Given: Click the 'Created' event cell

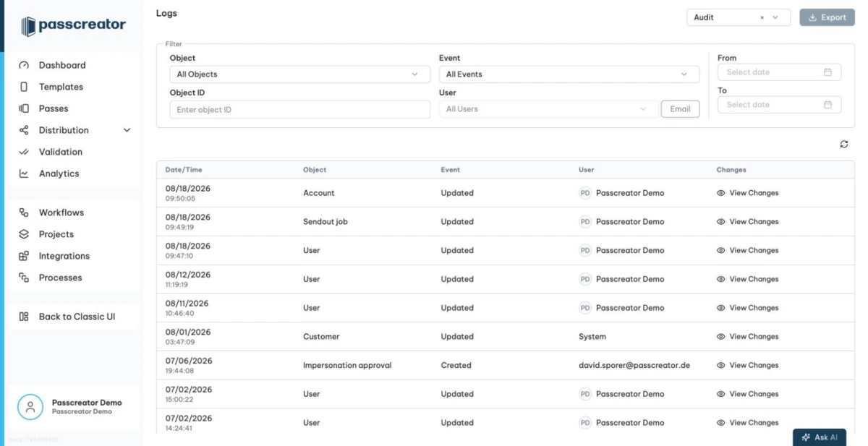Looking at the screenshot, I should point(456,366).
